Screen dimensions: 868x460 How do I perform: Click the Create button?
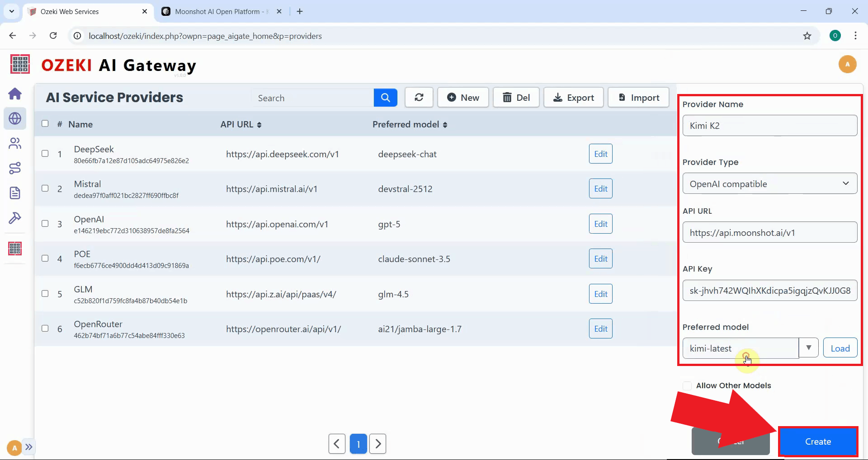pos(817,441)
